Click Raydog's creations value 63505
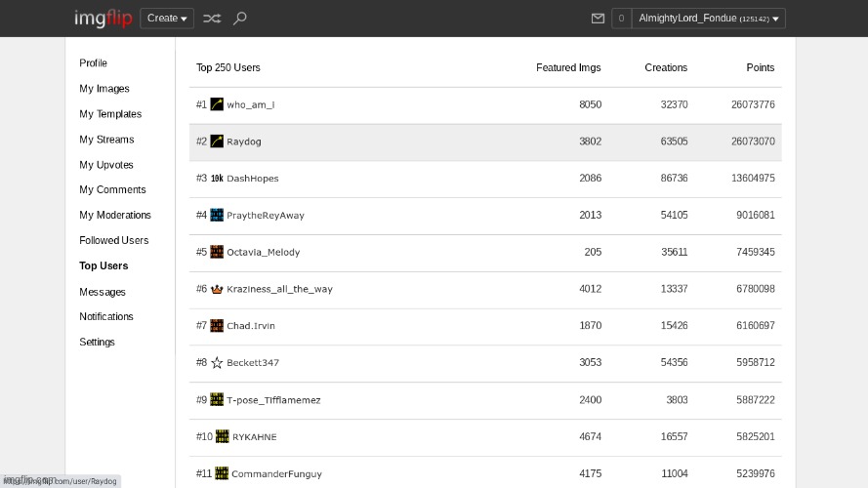The image size is (868, 488). pos(674,142)
